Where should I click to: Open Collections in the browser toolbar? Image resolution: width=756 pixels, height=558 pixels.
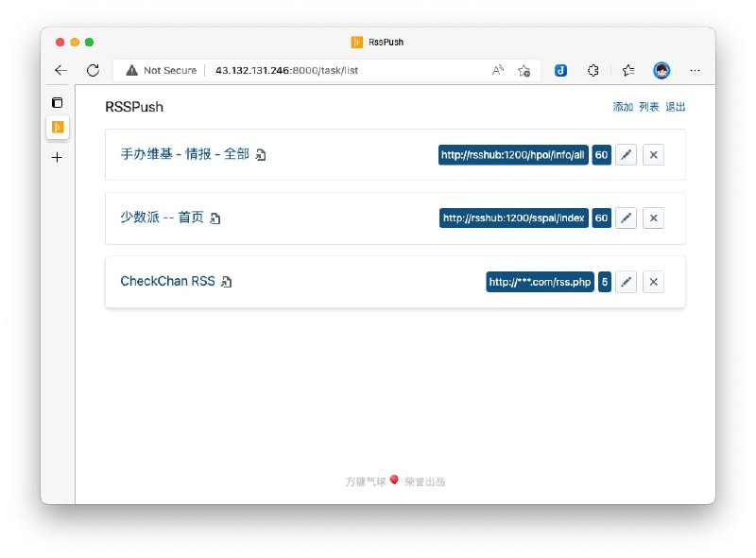click(x=627, y=70)
